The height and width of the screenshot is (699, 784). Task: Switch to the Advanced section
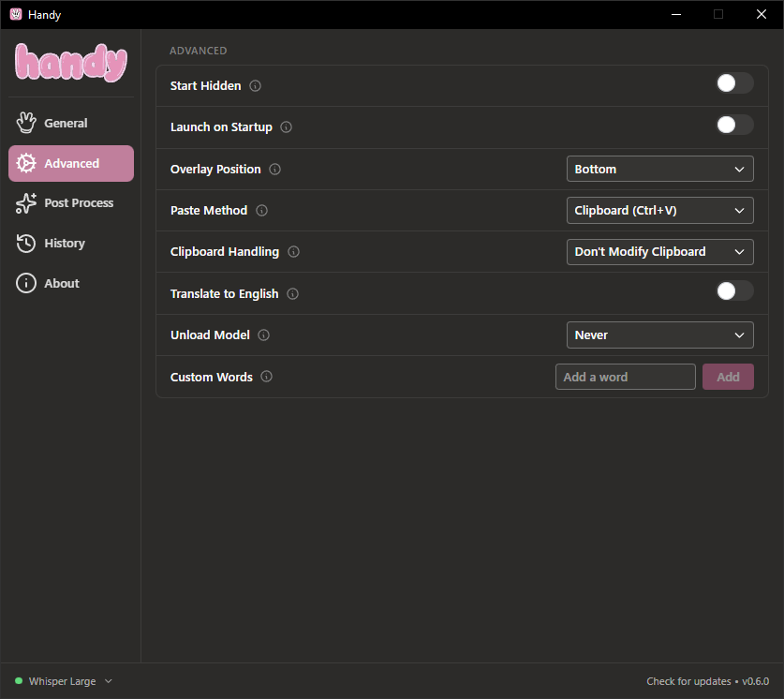click(70, 163)
